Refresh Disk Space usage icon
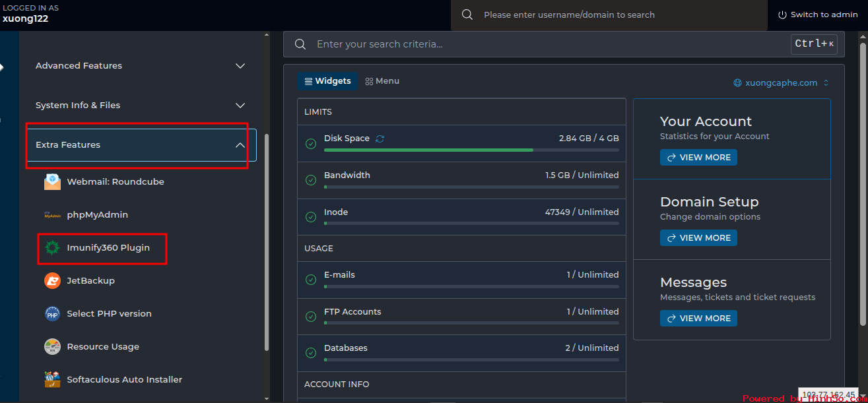This screenshot has height=403, width=868. (380, 139)
